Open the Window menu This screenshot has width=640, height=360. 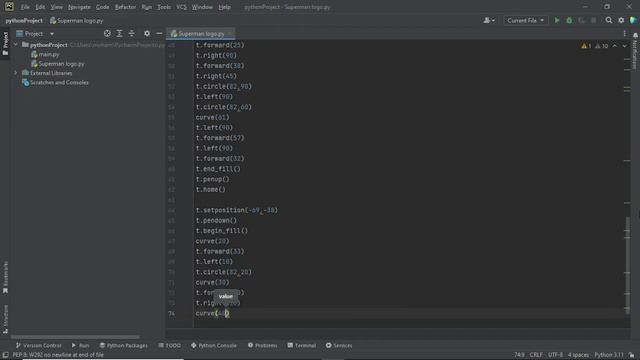pos(202,7)
